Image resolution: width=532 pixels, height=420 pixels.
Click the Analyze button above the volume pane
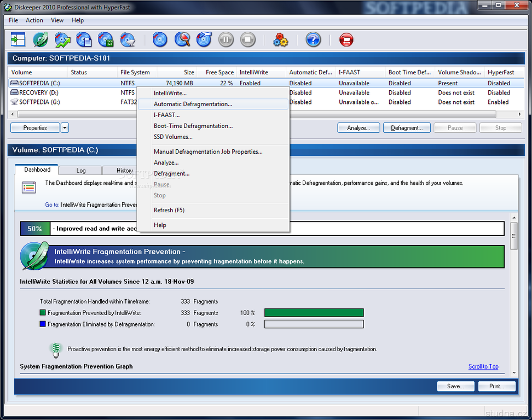click(358, 128)
